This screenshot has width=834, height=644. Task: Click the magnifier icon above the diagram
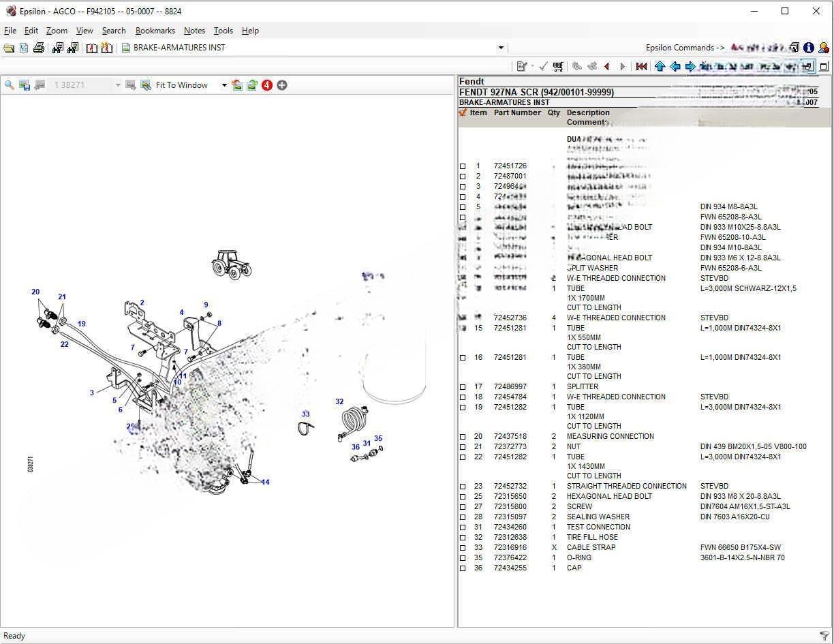10,85
